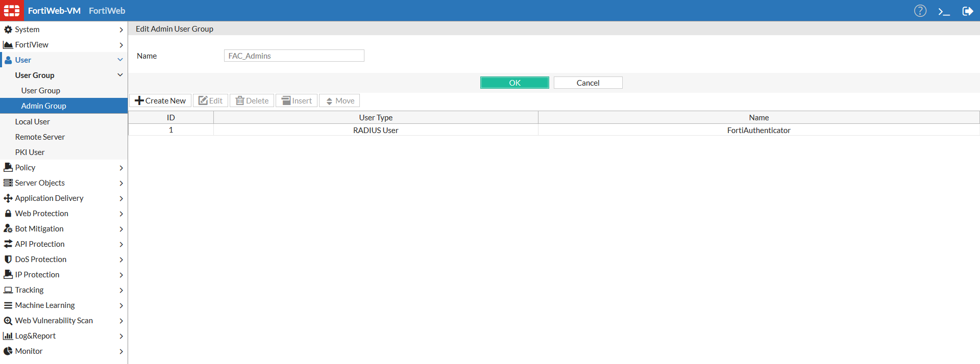The image size is (980, 364).
Task: Expand the Machine Learning chevron
Action: (x=121, y=305)
